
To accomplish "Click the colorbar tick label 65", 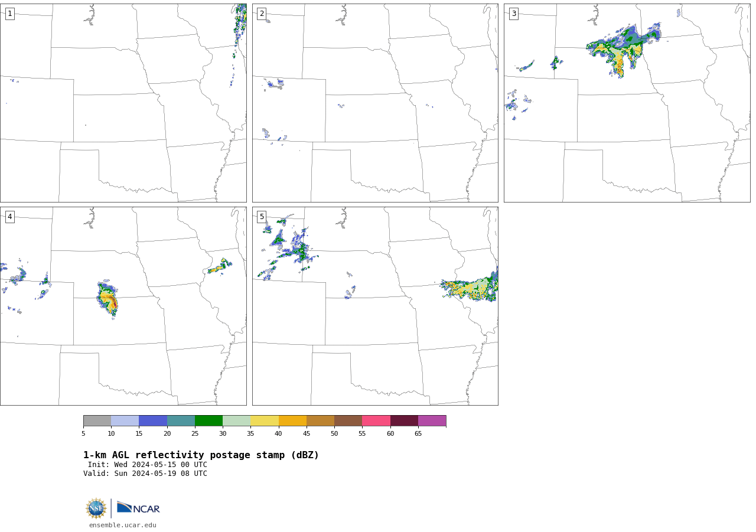I will pos(418,433).
